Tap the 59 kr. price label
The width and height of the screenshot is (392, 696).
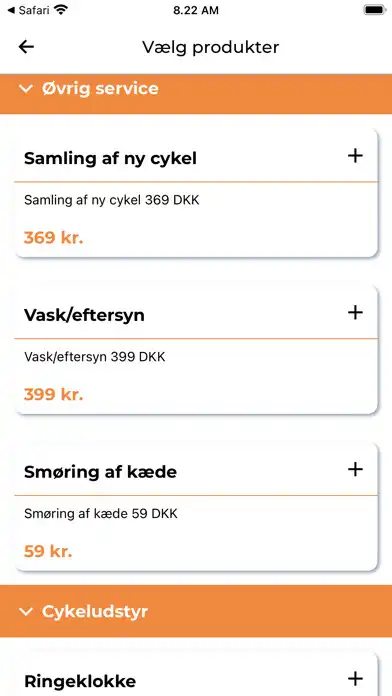tap(48, 551)
